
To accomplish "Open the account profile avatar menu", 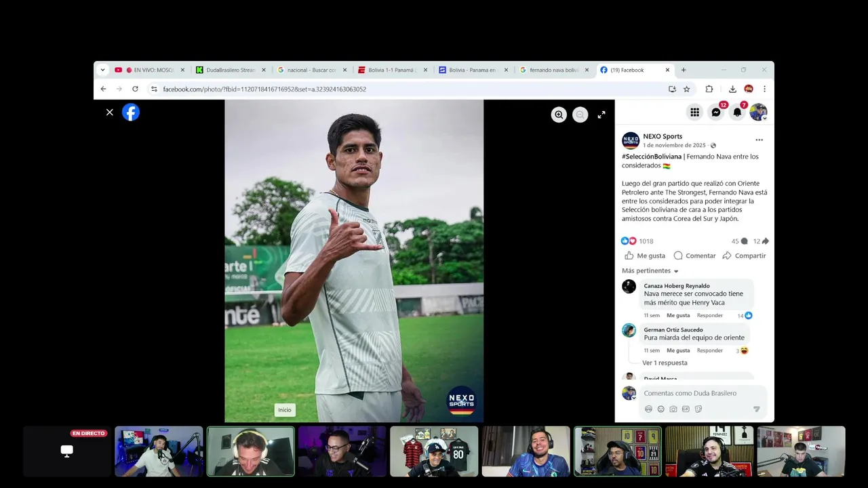I will [x=758, y=113].
